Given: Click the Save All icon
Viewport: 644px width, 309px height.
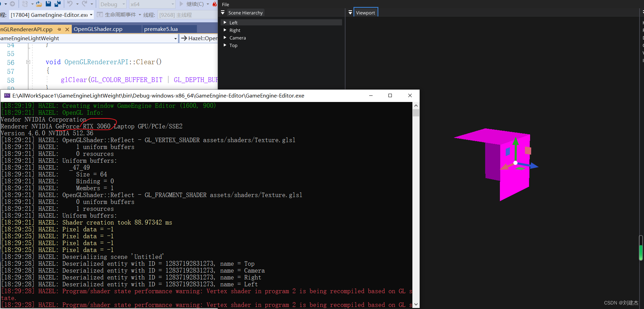Looking at the screenshot, I should (58, 4).
